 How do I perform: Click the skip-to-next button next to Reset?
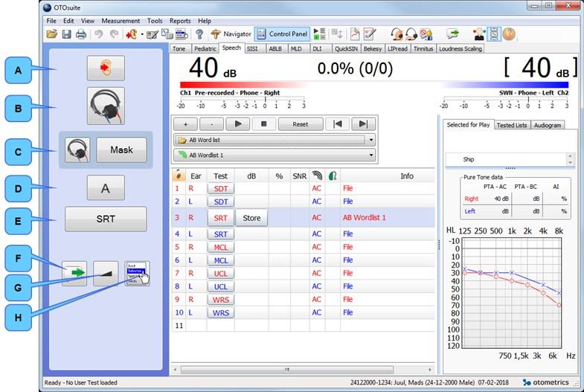tap(364, 124)
